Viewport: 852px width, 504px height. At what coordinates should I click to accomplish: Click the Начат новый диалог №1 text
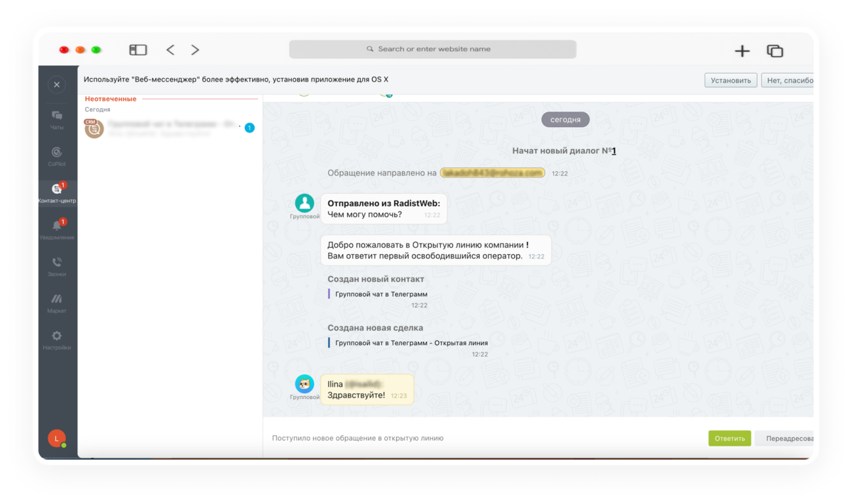(564, 151)
